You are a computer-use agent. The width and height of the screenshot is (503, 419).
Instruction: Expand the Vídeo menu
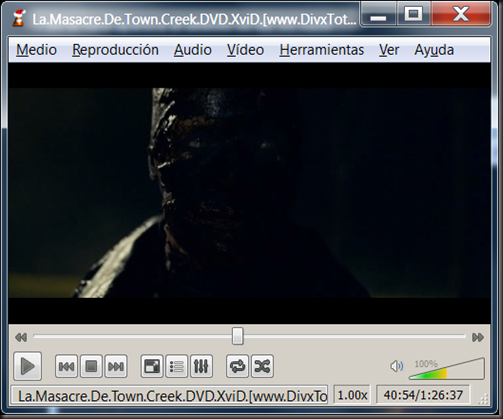245,50
